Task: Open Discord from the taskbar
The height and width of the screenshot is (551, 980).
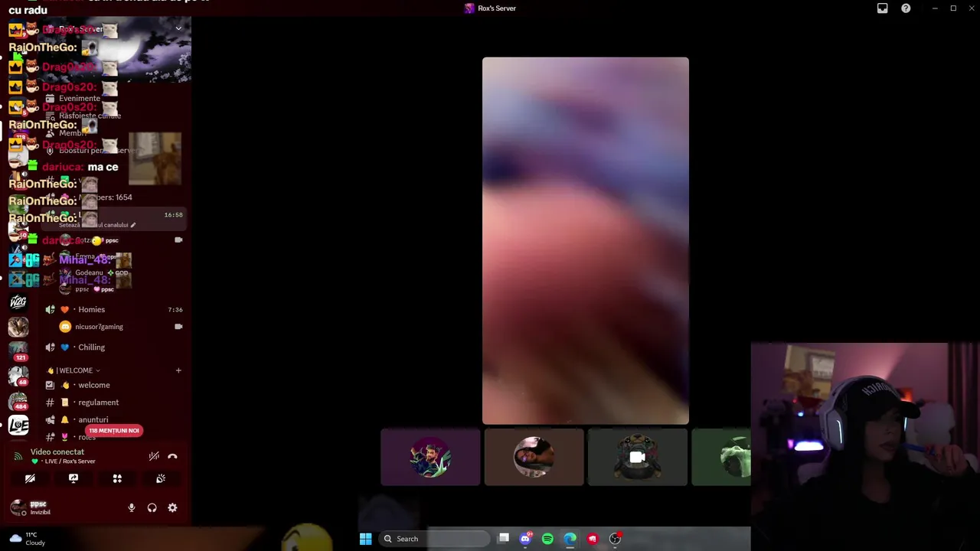Action: [x=525, y=539]
